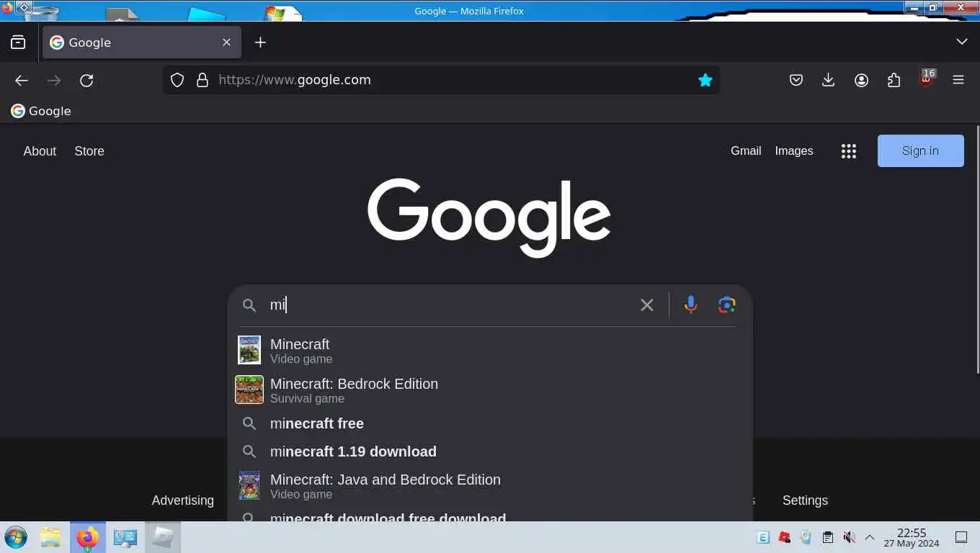Open the tracking protection shield icon
Viewport: 980px width, 553px height.
(177, 80)
